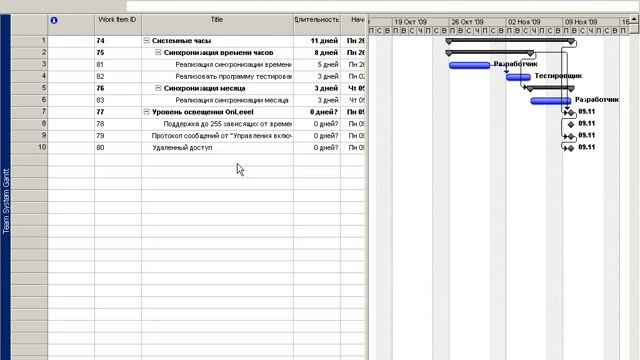Click the Gantt bar for Реализация синхронизации месяца
640x360 pixels.
point(551,100)
